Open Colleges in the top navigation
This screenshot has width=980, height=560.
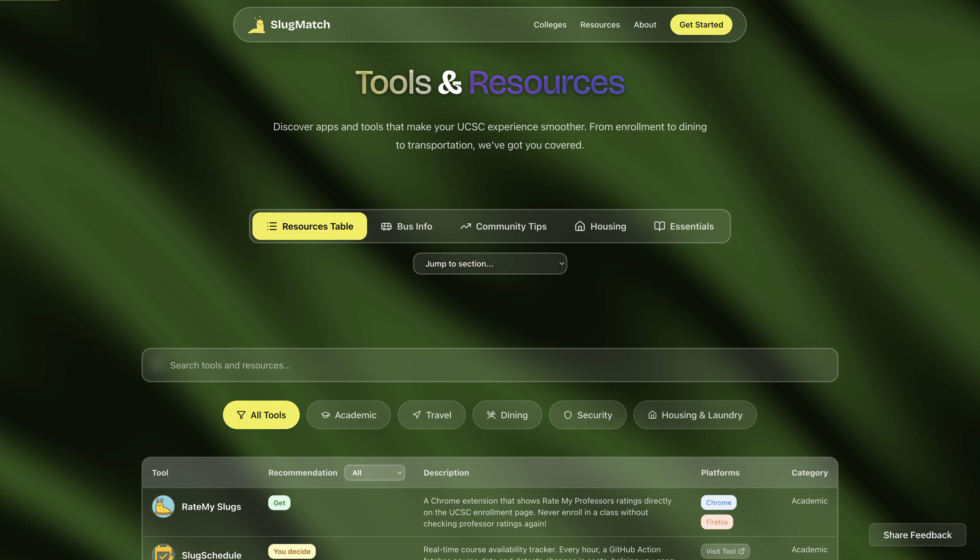pyautogui.click(x=550, y=25)
